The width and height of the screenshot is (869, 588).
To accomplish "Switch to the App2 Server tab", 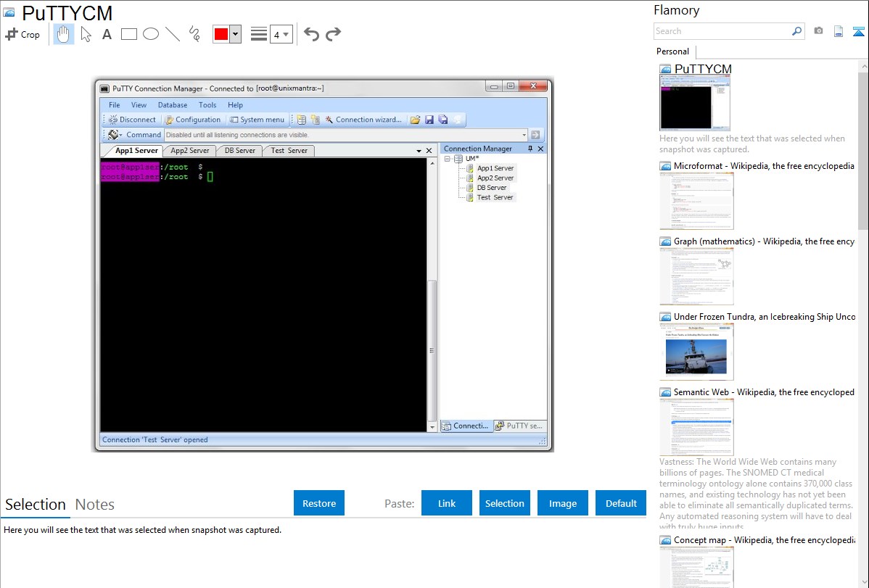I will coord(189,151).
